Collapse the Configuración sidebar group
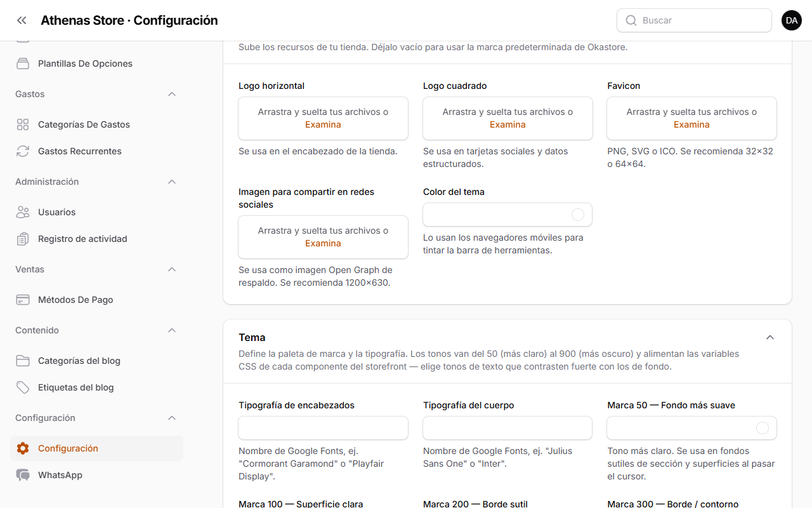The width and height of the screenshot is (812, 508). [x=171, y=418]
